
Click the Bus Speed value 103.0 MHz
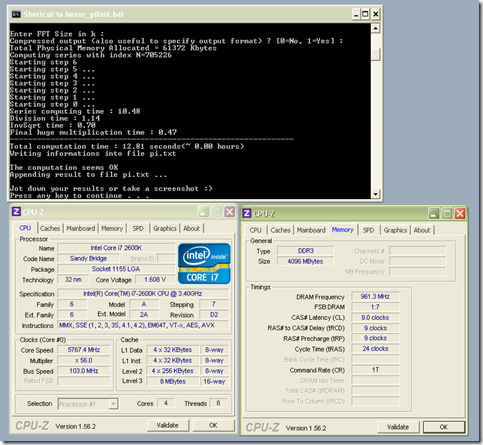[x=84, y=371]
